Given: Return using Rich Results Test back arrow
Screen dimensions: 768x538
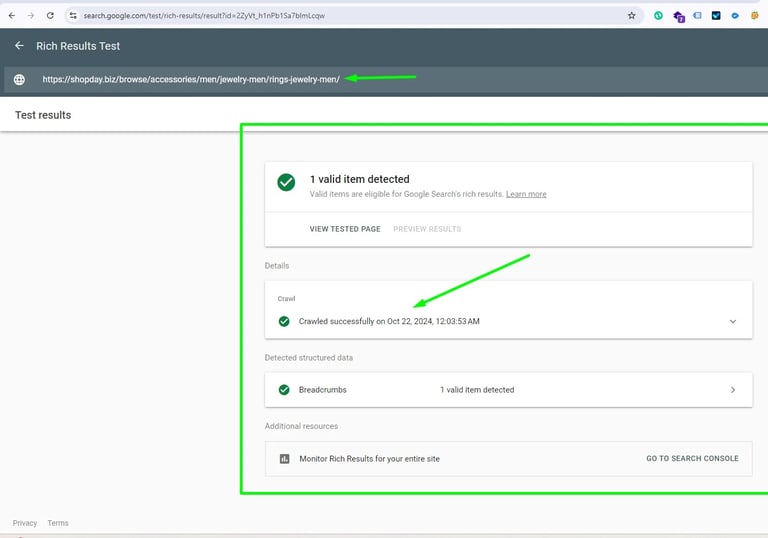Looking at the screenshot, I should [x=19, y=46].
